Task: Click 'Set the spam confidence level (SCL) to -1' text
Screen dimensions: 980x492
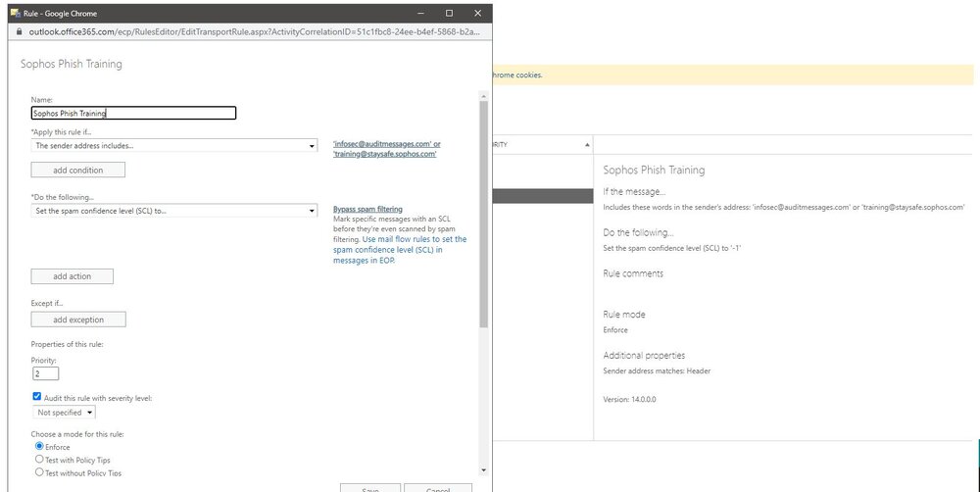Action: 672,248
